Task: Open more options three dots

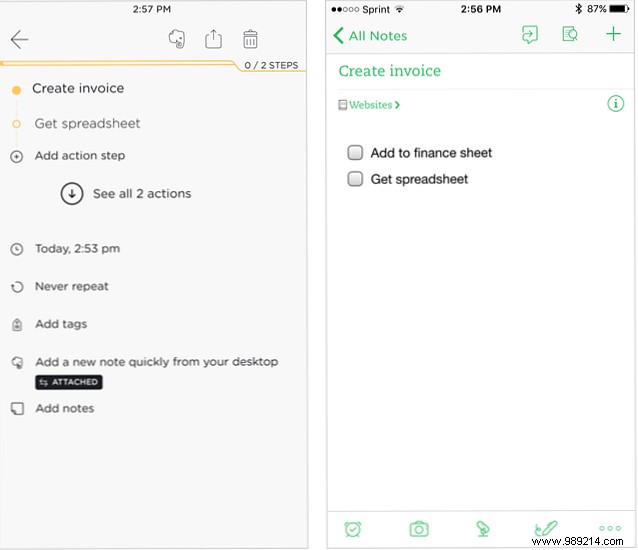Action: (610, 528)
